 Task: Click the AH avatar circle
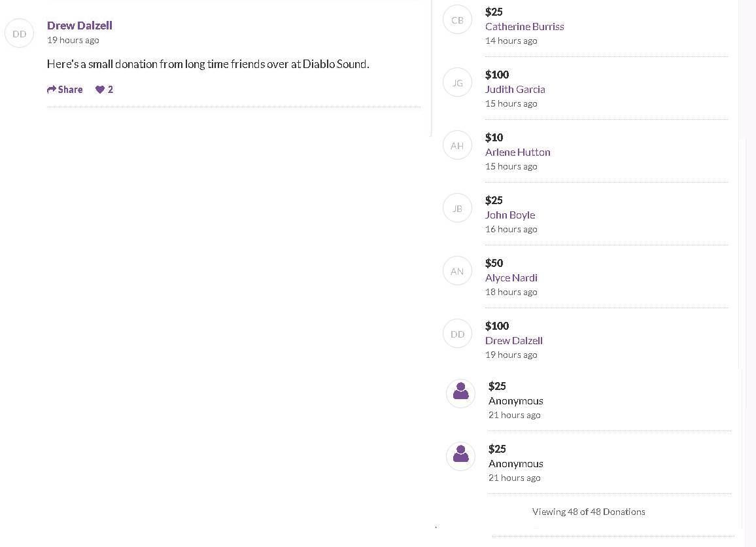(457, 145)
